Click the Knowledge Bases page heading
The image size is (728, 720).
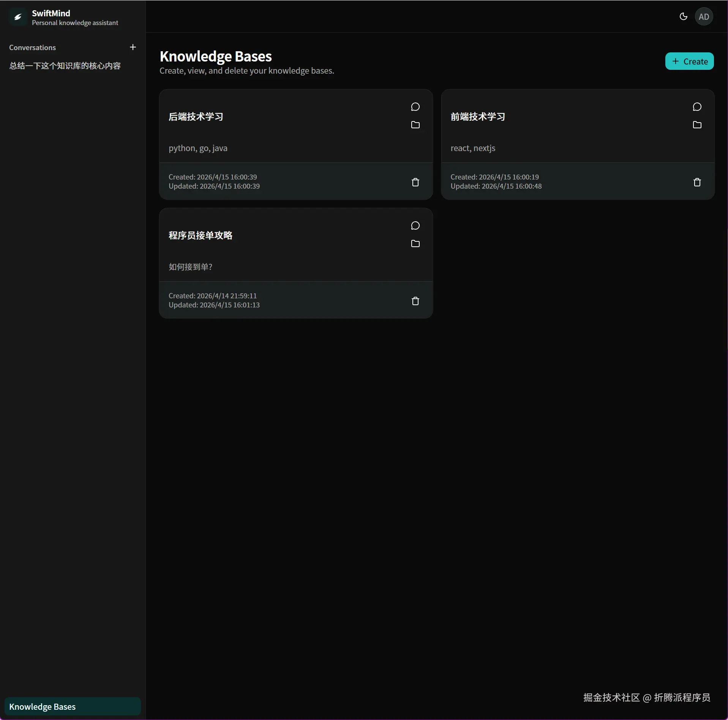[x=216, y=56]
